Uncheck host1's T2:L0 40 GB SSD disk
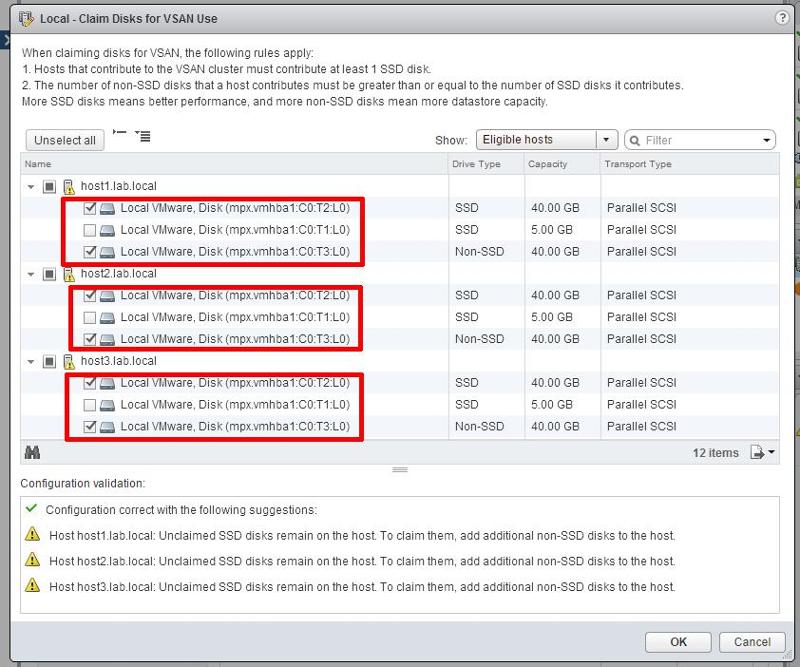Viewport: 800px width, 667px height. click(90, 208)
